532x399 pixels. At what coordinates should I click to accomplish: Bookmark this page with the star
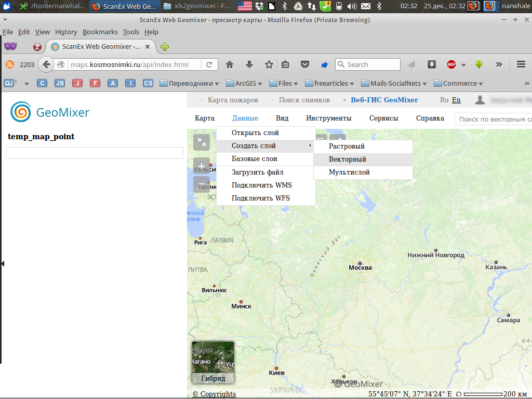(269, 64)
